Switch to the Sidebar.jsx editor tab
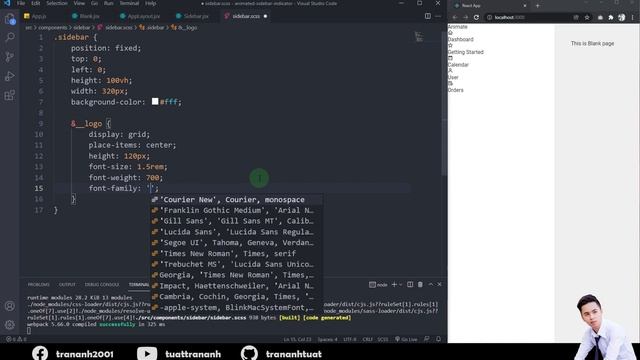This screenshot has height=360, width=640. 192,16
